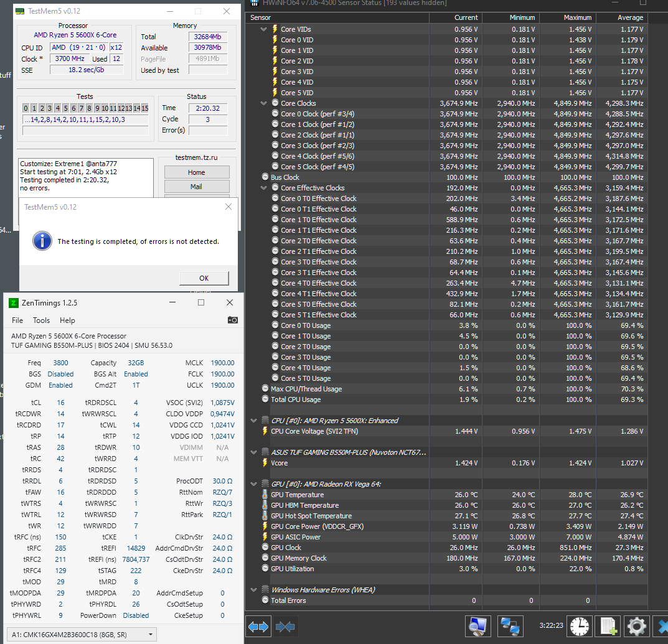Click the clock icon beside Bus Clock
Image resolution: width=668 pixels, height=644 pixels.
265,177
